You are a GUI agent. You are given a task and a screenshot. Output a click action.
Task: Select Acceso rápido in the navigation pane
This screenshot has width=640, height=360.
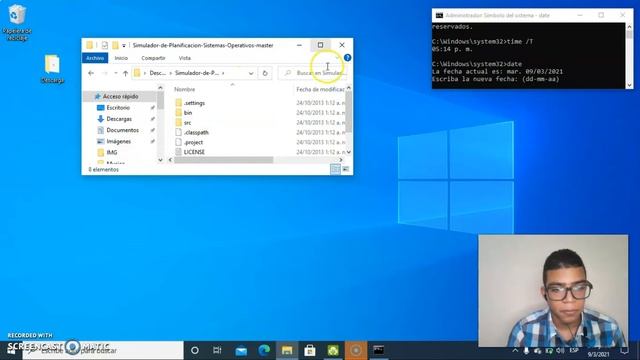coord(120,96)
